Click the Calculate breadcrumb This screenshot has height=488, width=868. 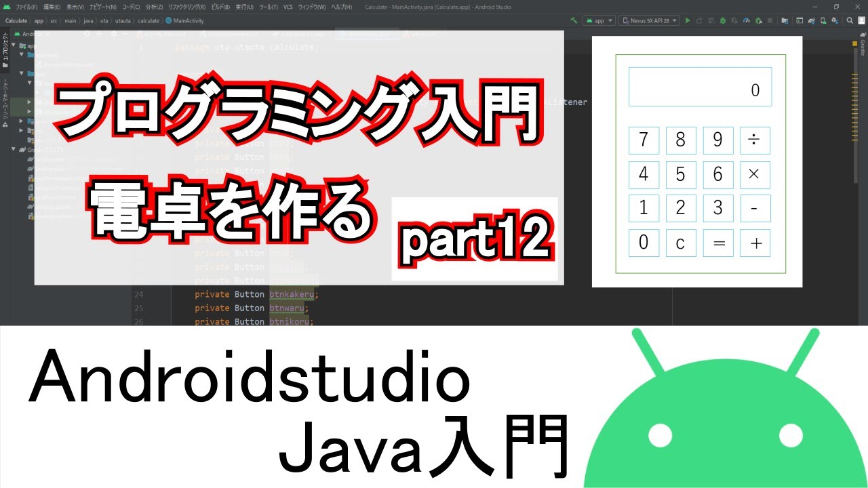click(16, 20)
